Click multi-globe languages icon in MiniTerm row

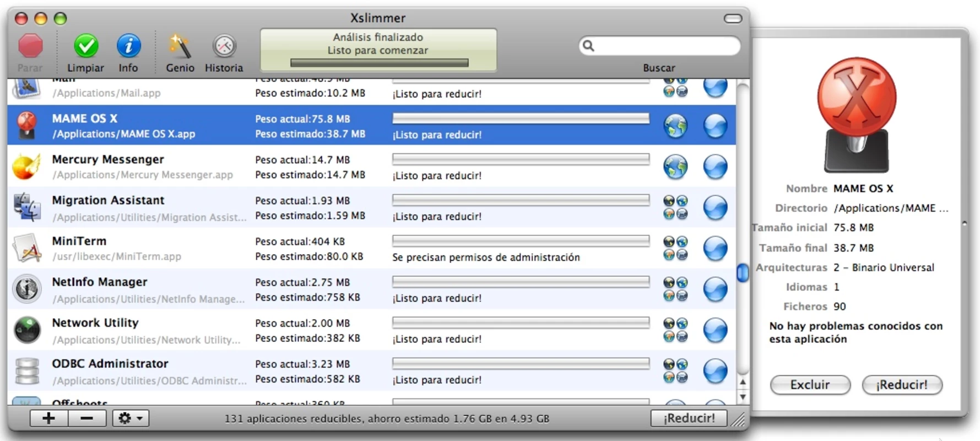pyautogui.click(x=675, y=248)
